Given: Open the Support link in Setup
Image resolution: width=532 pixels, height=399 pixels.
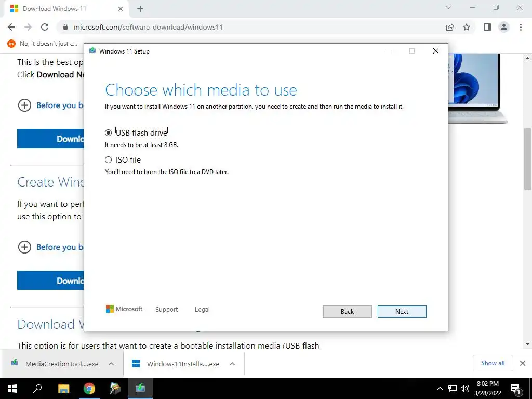Looking at the screenshot, I should (167, 310).
